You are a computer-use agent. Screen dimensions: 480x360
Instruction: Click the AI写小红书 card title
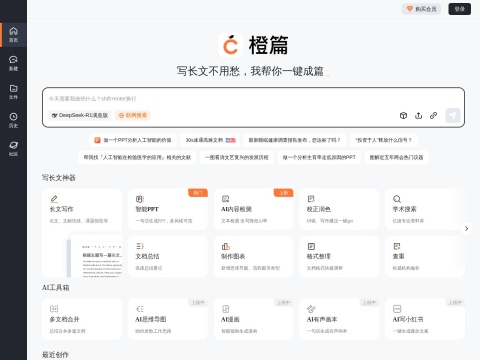pyautogui.click(x=408, y=319)
